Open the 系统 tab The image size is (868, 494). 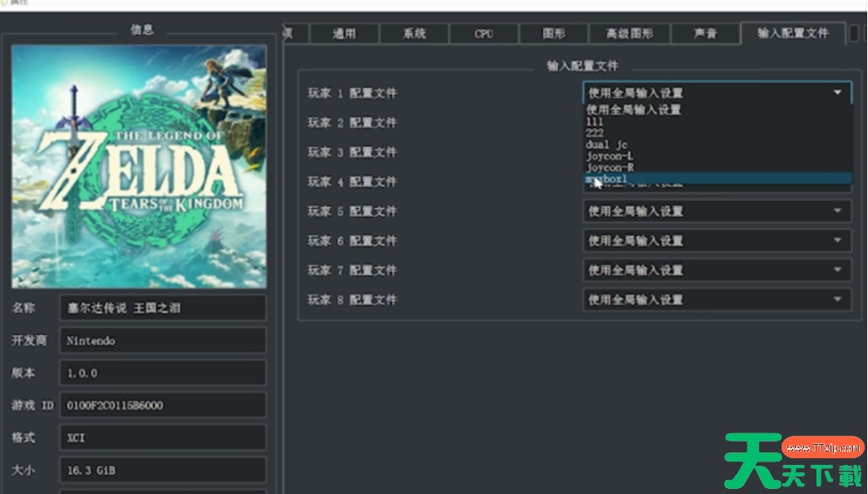point(414,34)
